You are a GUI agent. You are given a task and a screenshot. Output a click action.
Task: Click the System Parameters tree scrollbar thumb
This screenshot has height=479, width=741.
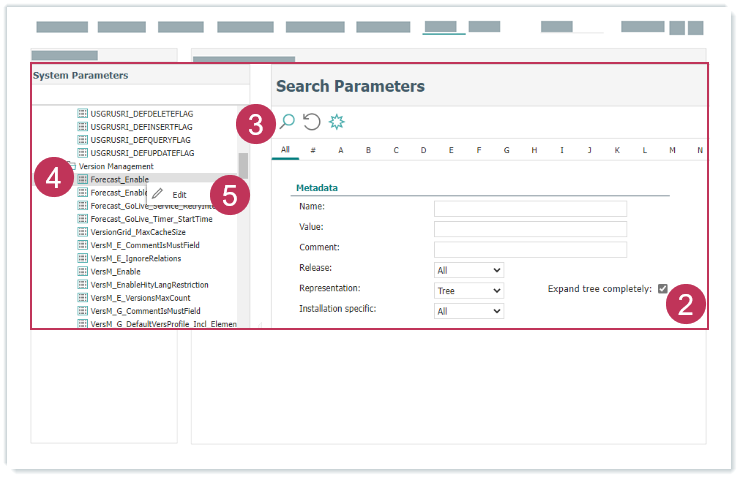(243, 165)
